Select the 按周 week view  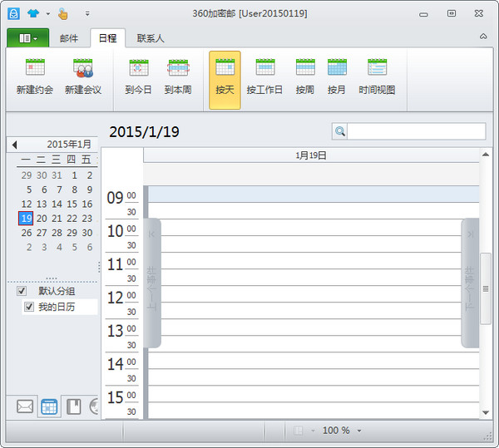(304, 68)
